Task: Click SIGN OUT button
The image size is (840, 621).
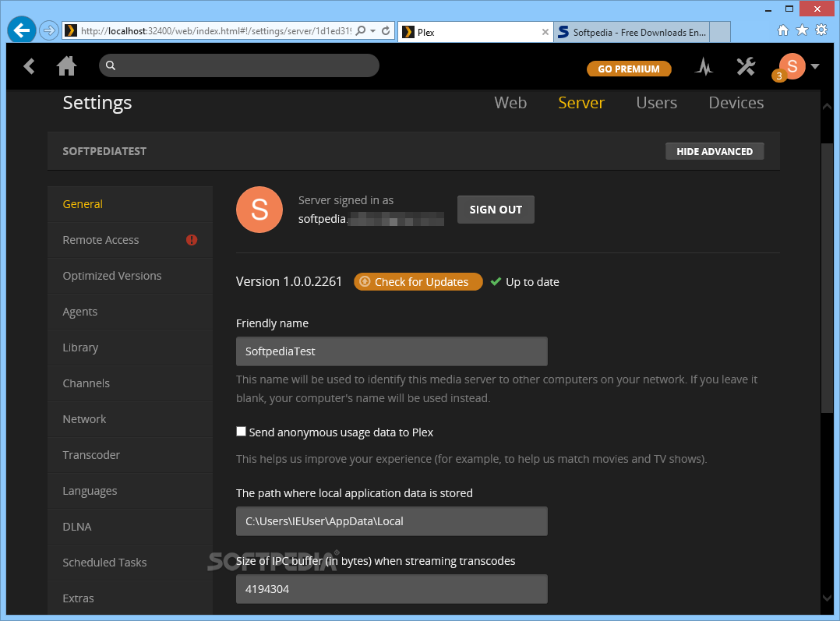Action: [x=496, y=210]
